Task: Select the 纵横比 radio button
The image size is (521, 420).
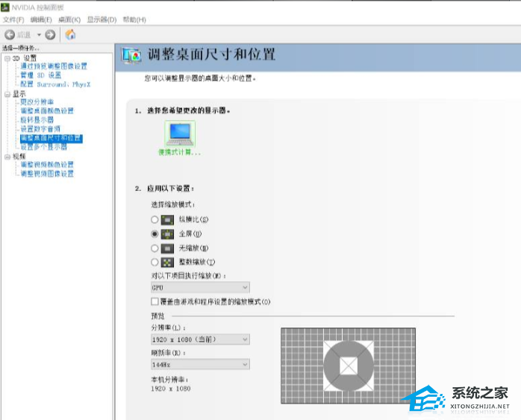Action: coord(155,219)
